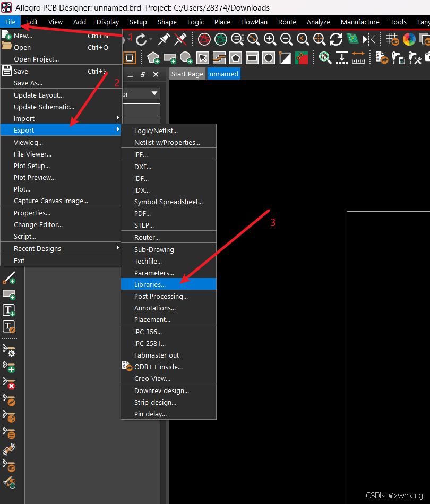
Task: Click the Add Text tool in sidebar
Action: 9,310
